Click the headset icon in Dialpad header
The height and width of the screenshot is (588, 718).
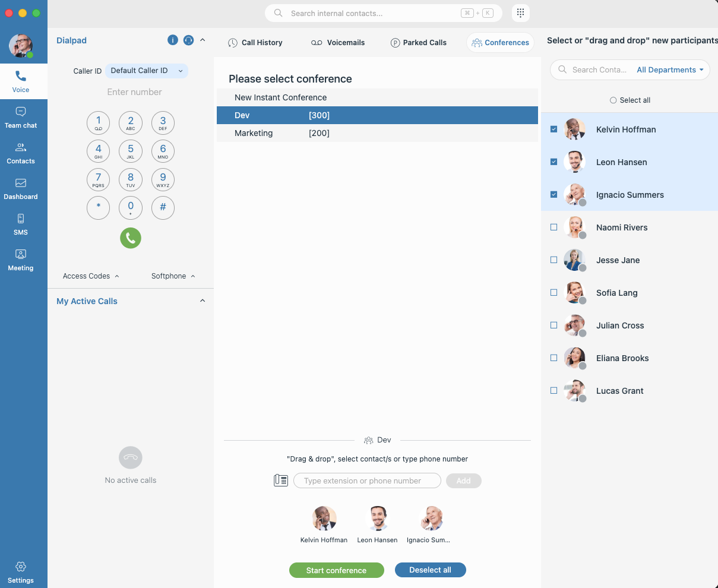[188, 40]
